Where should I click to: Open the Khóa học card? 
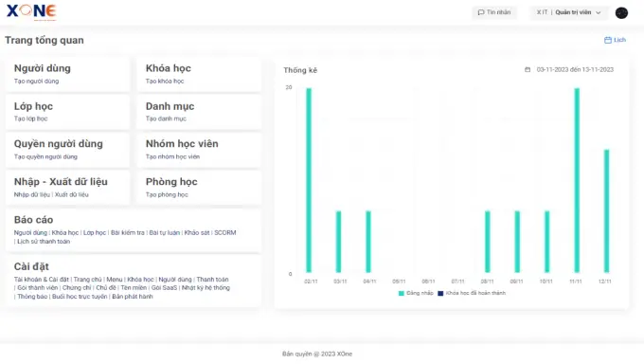(x=199, y=74)
